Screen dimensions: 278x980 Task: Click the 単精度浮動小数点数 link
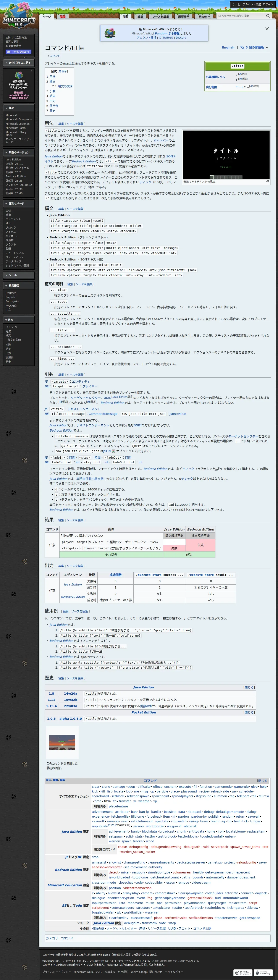(90, 479)
